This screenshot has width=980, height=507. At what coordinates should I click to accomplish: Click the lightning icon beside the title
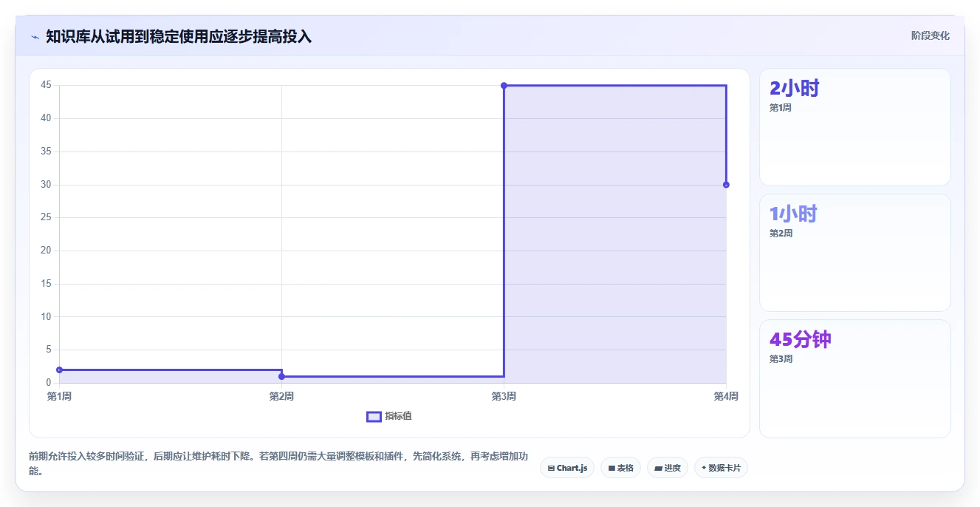click(35, 36)
